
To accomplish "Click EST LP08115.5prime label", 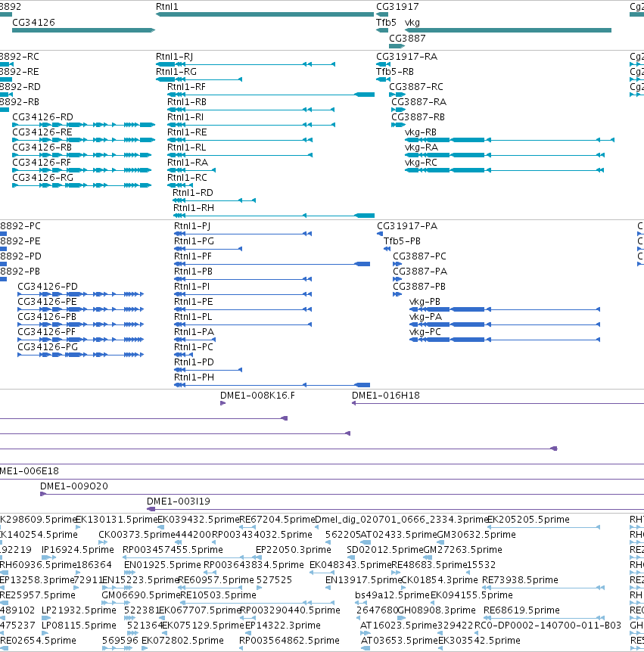I will point(79,626).
